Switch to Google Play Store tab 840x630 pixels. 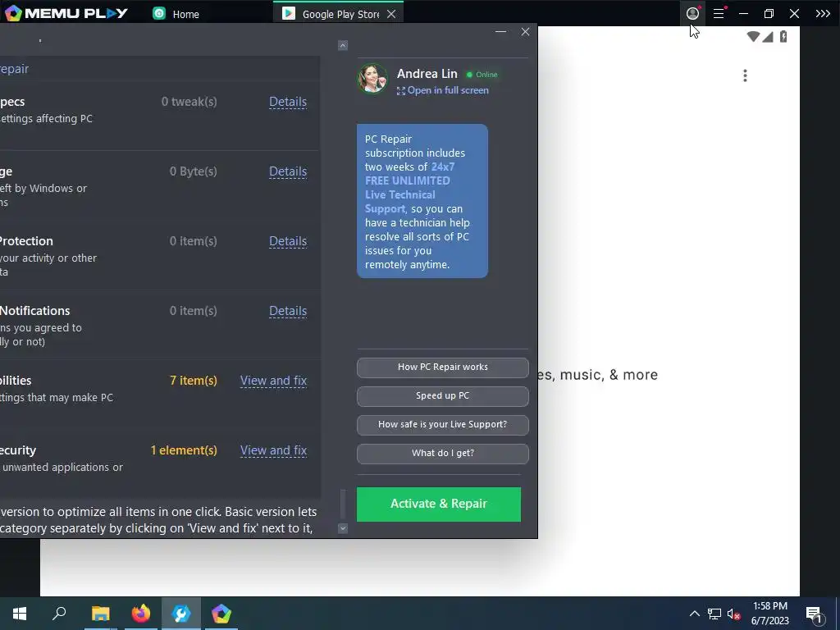pyautogui.click(x=331, y=14)
